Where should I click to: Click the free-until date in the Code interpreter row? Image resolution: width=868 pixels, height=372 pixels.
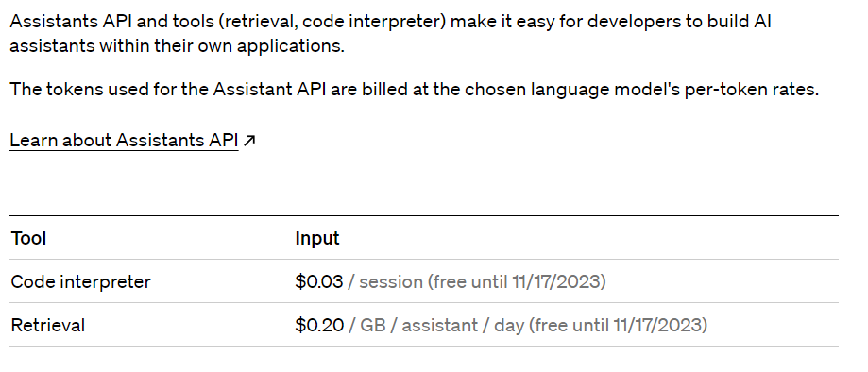coord(556,281)
